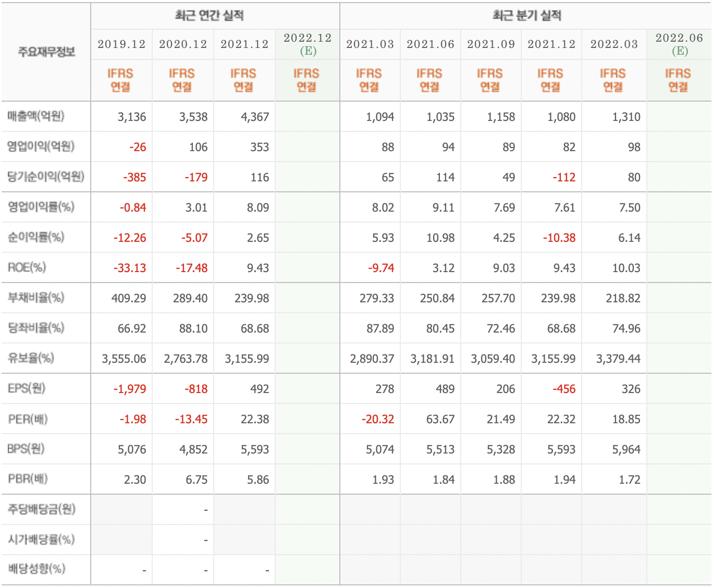Select the 2022.06 (E) quarterly column header
The image size is (712, 588).
click(x=679, y=44)
